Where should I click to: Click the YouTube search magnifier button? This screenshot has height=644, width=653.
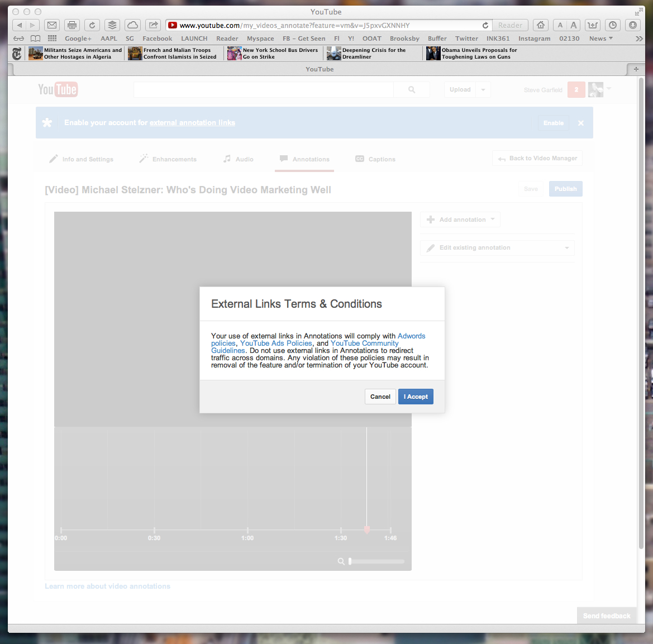click(412, 89)
